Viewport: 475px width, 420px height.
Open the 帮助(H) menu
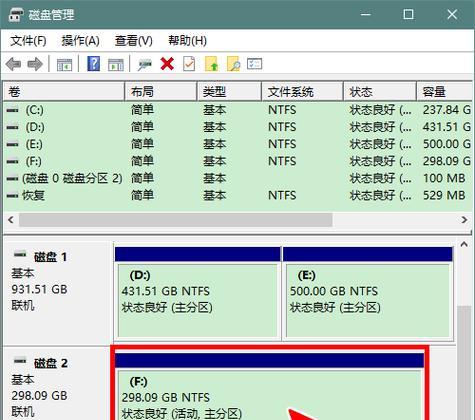(x=187, y=41)
